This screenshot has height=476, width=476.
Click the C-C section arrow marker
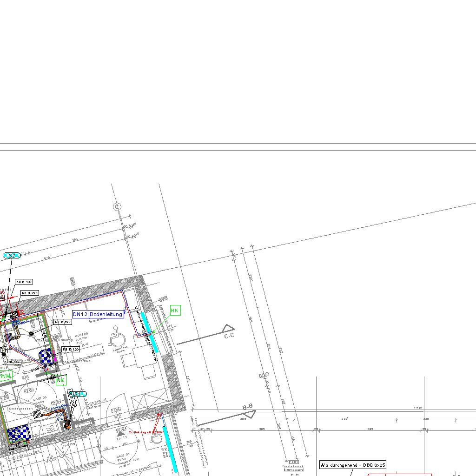click(228, 330)
